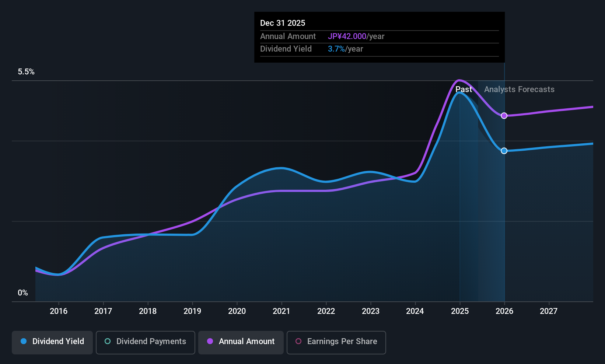Click the tooltip's Dividend Yield label
This screenshot has width=605, height=364.
click(286, 49)
